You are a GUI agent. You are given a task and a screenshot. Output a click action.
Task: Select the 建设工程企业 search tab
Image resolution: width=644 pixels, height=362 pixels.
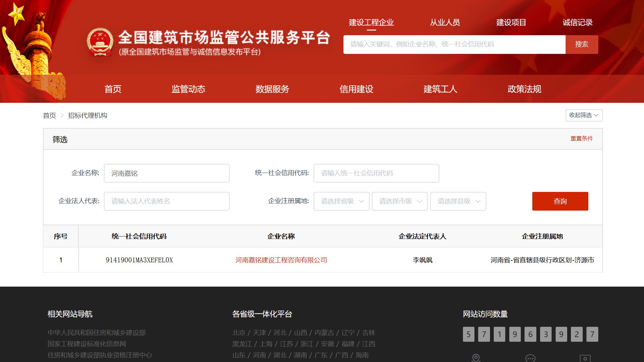coord(371,22)
